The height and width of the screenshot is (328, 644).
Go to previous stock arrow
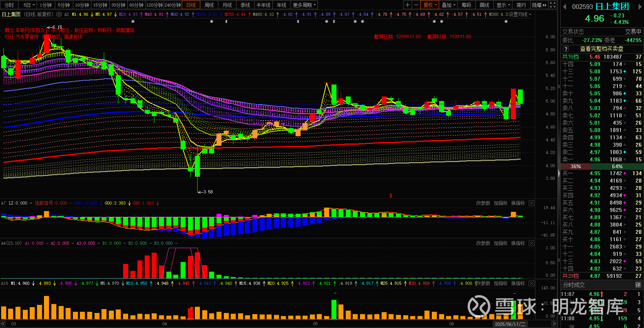(565, 7)
